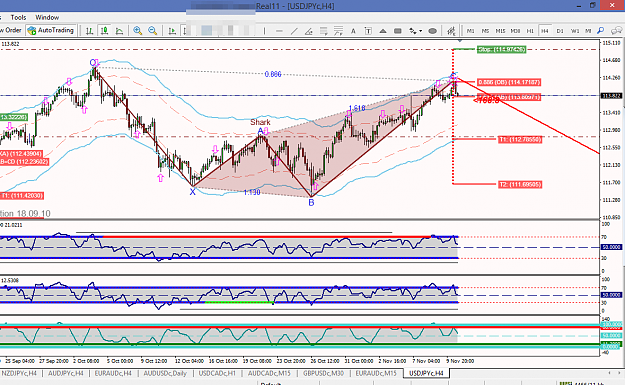Screen dimensions: 625x385
Task: Select the trendline drawing tool
Action: pyautogui.click(x=294, y=31)
